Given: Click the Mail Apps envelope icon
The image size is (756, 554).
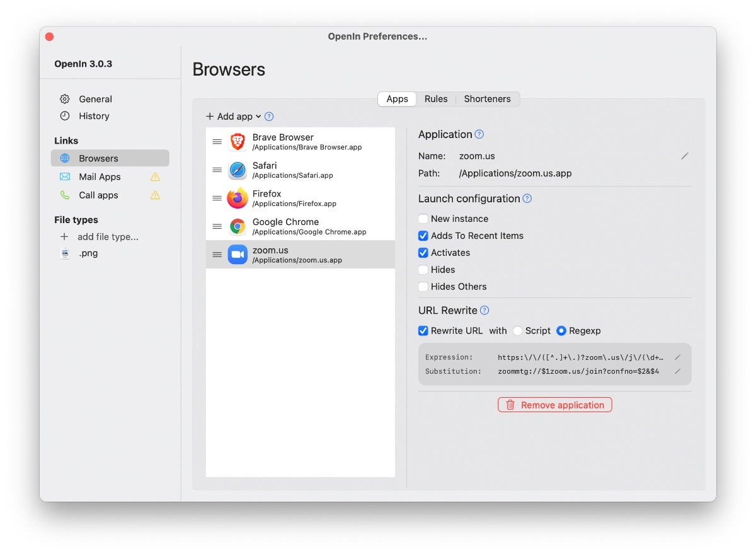Looking at the screenshot, I should pos(64,177).
